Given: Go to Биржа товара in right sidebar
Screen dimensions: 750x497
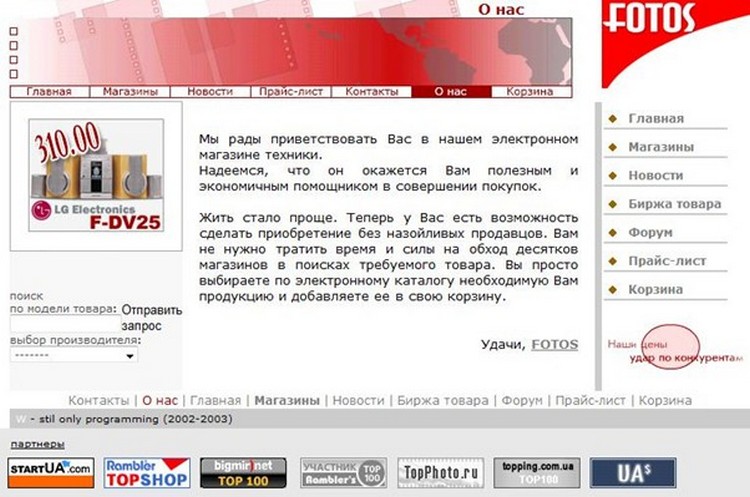Looking at the screenshot, I should point(674,204).
